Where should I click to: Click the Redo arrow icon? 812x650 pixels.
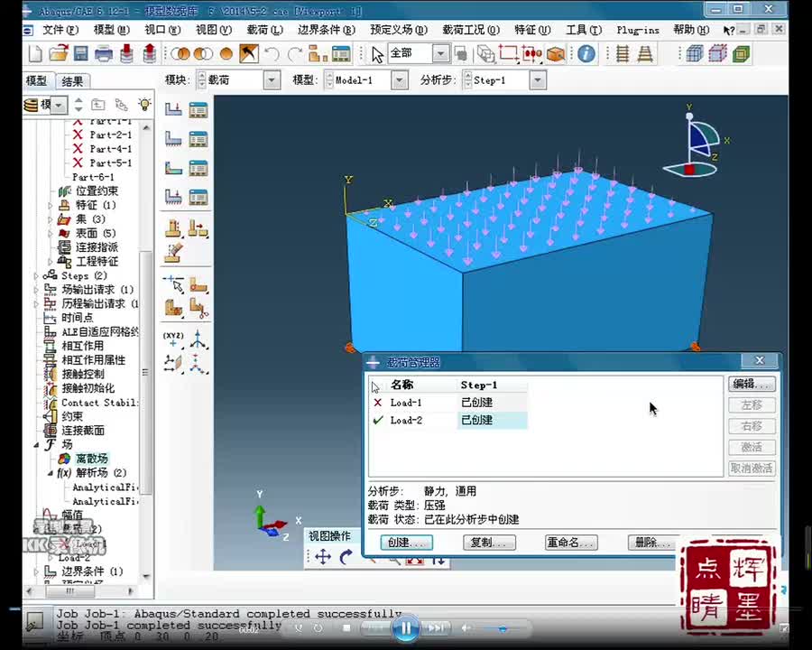(295, 53)
